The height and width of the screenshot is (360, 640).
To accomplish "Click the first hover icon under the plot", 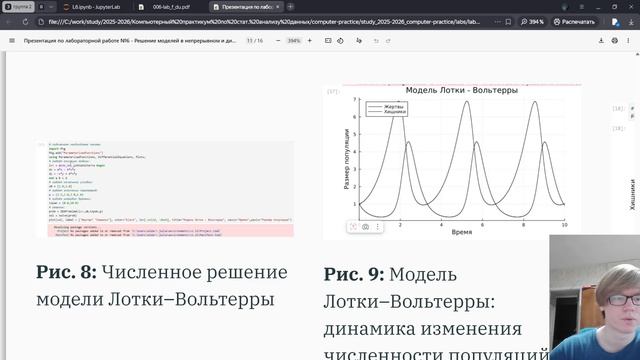I will click(353, 227).
